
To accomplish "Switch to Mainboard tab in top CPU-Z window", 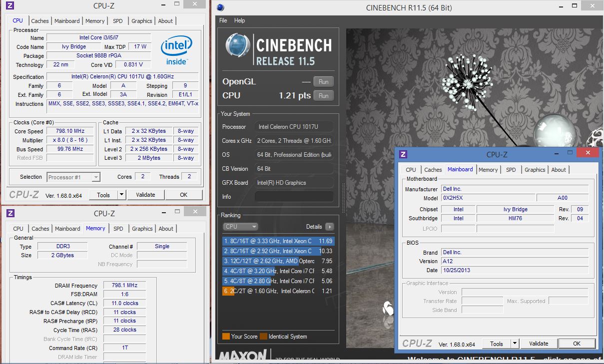I will pos(67,21).
